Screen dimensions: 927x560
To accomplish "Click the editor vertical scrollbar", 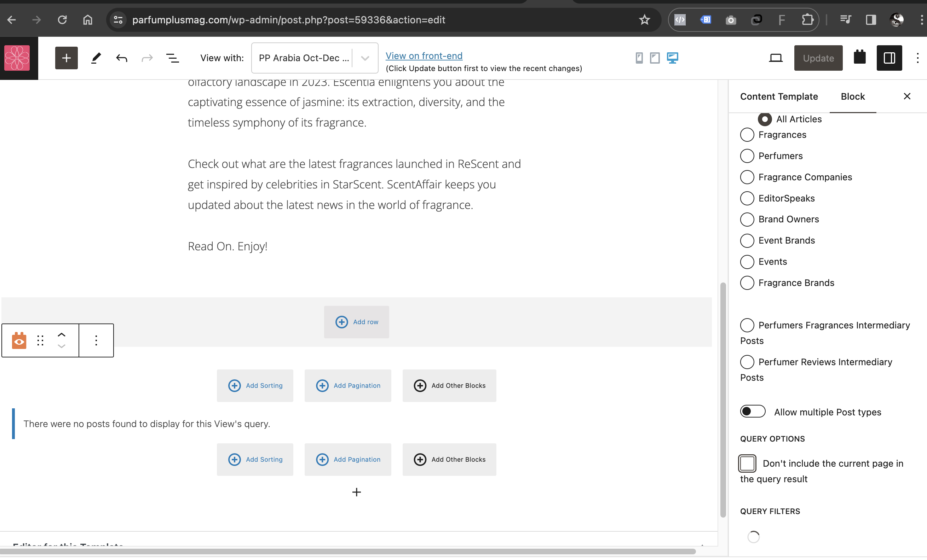I will (x=723, y=399).
